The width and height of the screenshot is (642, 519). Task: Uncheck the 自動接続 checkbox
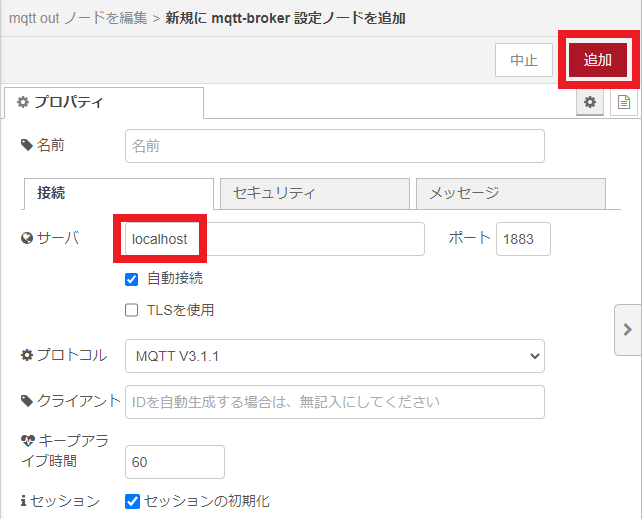(x=131, y=280)
